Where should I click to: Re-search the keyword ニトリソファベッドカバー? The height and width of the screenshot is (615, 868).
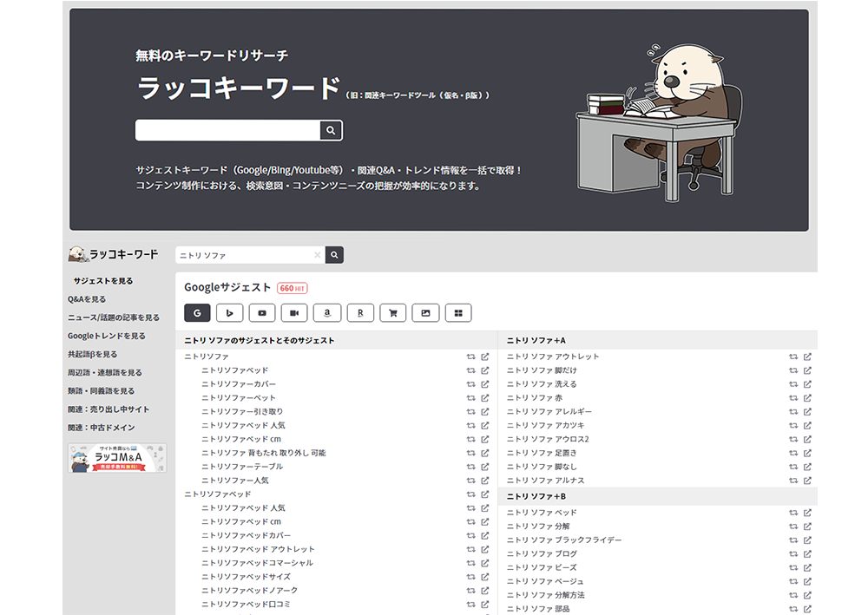tap(471, 535)
